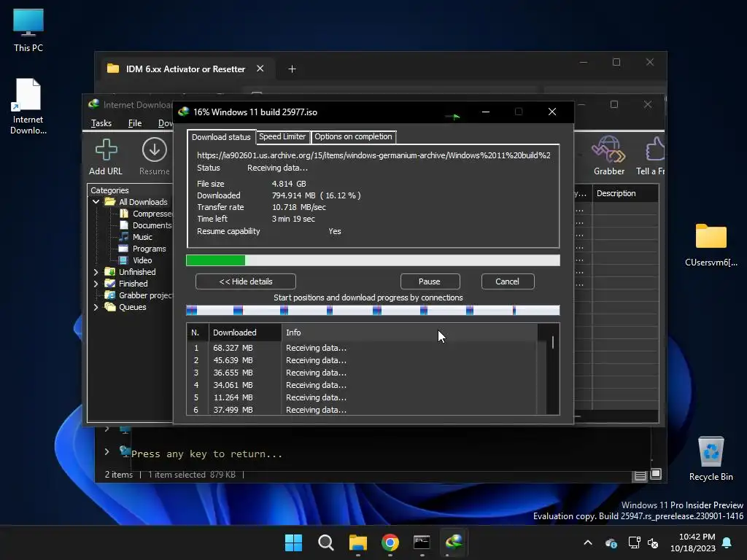This screenshot has height=560, width=747.
Task: Expand the Queues category
Action: click(x=96, y=307)
